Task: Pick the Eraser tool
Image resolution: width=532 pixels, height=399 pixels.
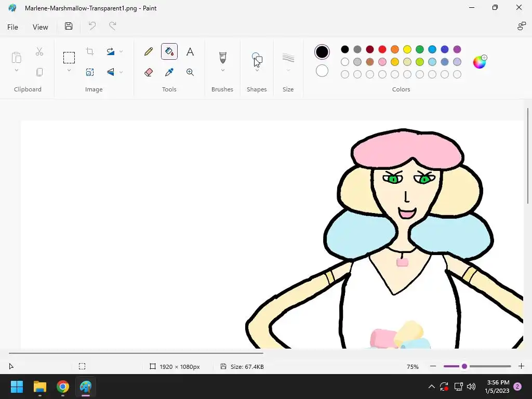Action: [x=149, y=72]
